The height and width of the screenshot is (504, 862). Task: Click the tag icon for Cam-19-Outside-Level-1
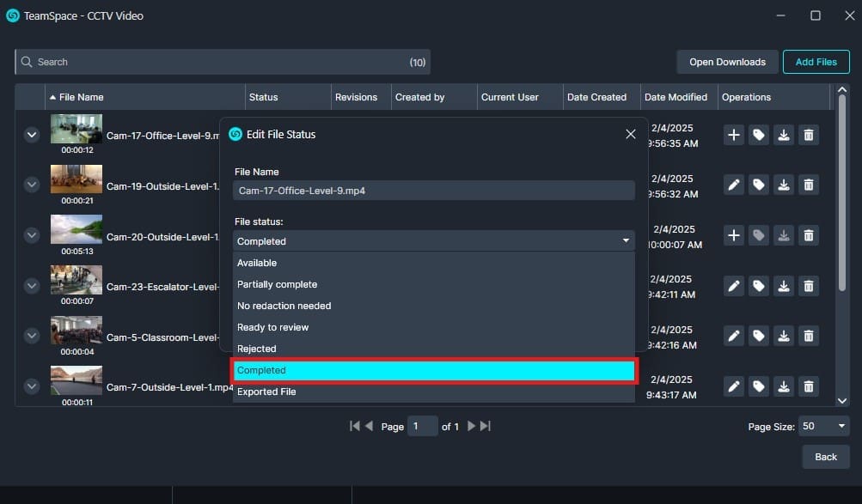click(758, 185)
